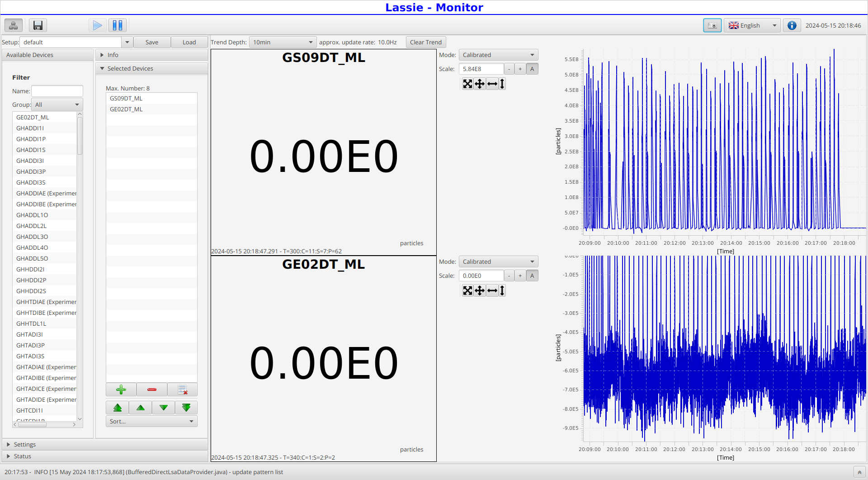This screenshot has height=480, width=868.
Task: Decrease GE02DT_ML scale with minus button
Action: pyautogui.click(x=509, y=276)
